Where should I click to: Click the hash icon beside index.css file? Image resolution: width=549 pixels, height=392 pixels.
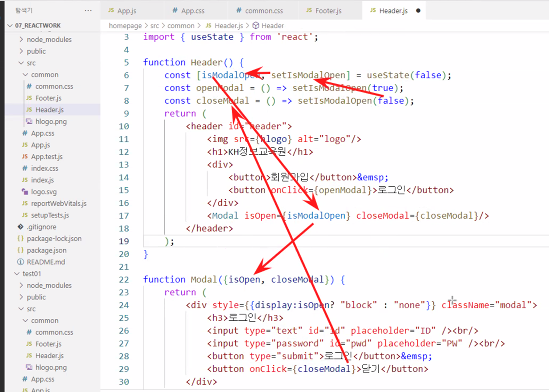[x=25, y=168]
